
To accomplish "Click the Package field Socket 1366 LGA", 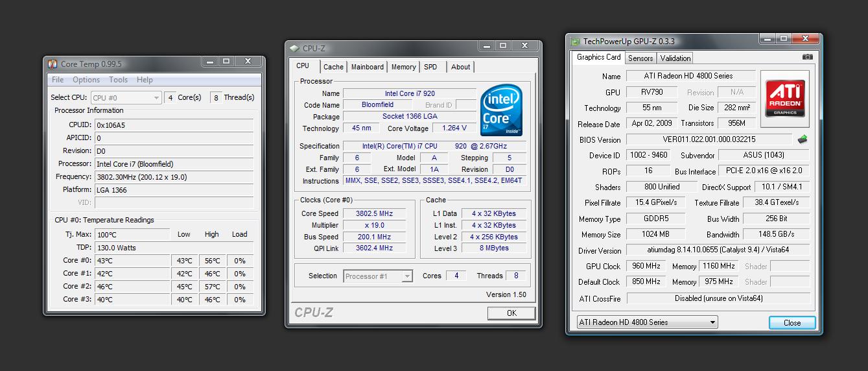I will pyautogui.click(x=410, y=117).
